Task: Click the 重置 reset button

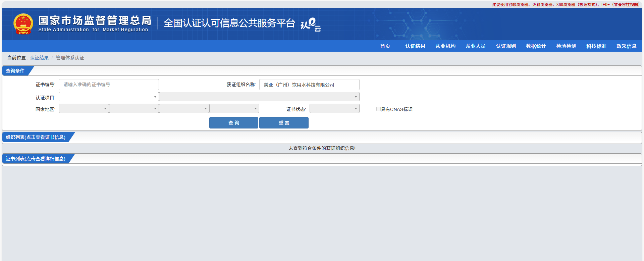Action: [284, 123]
